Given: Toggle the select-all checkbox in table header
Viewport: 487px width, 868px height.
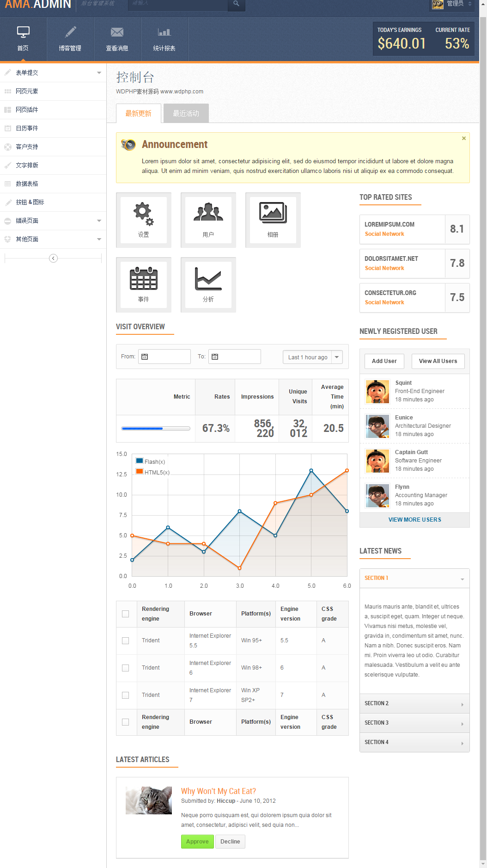Looking at the screenshot, I should tap(125, 614).
